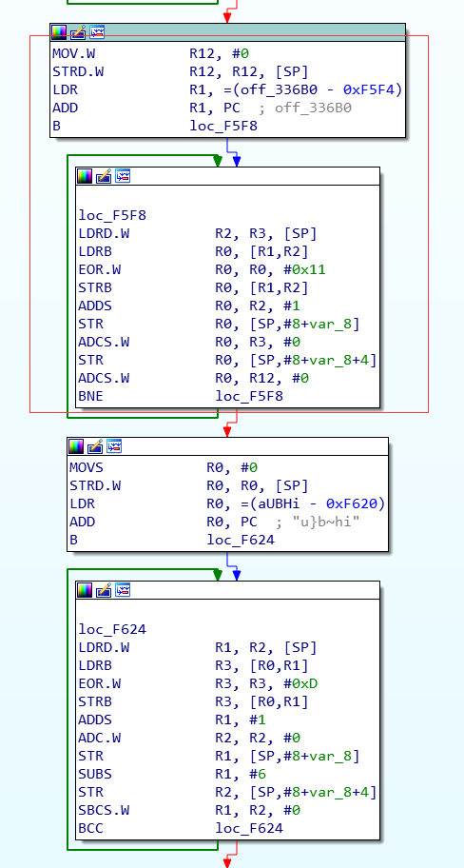The height and width of the screenshot is (868, 464).
Task: Click the loc_F624 label heading its node
Action: click(x=112, y=629)
